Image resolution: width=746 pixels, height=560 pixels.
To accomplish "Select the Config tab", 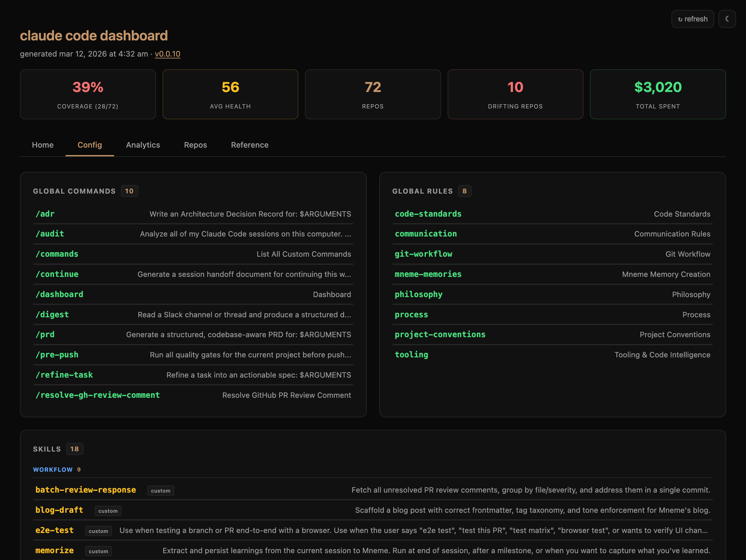I will [x=90, y=145].
